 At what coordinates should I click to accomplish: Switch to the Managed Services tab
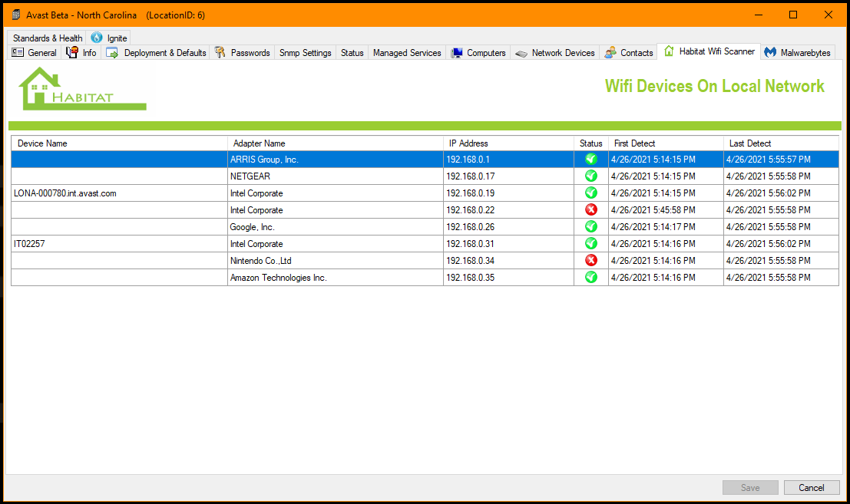click(x=406, y=52)
